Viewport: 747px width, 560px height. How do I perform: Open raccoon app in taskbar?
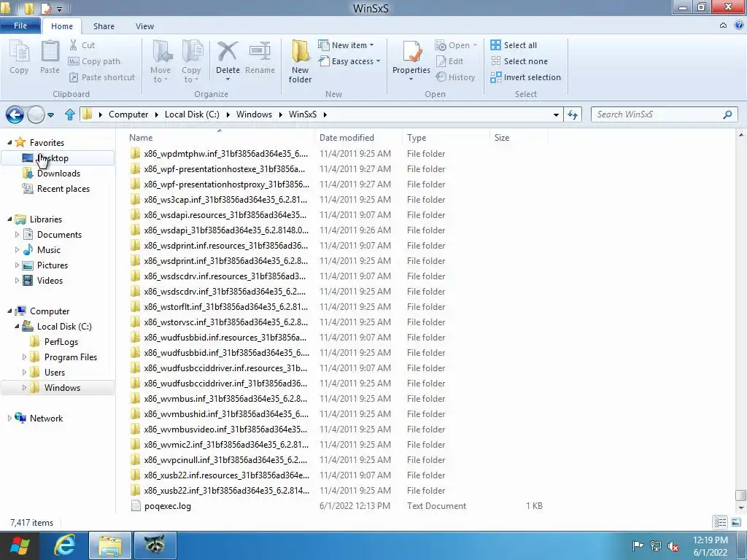[x=155, y=545]
